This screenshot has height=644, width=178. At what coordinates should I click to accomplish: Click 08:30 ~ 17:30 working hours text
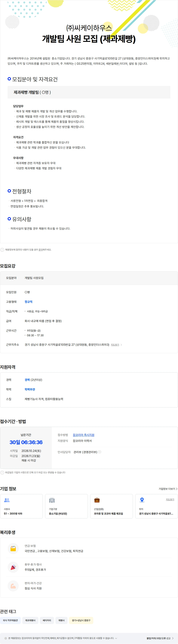point(35,336)
